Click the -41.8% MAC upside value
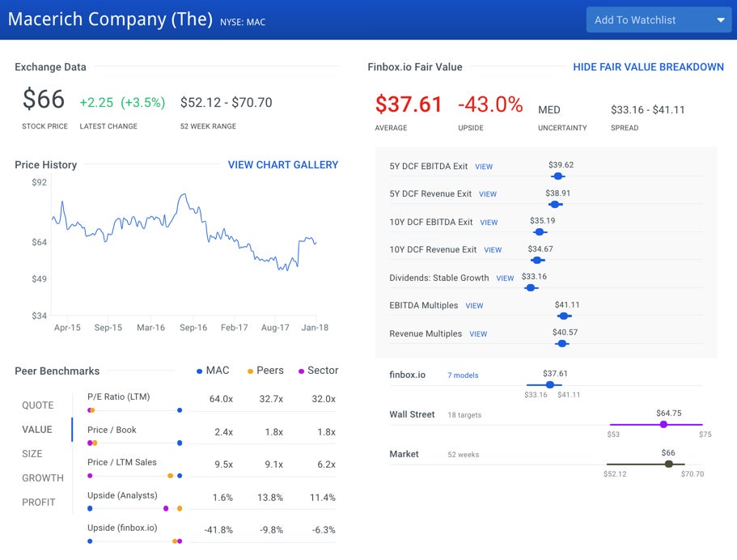The height and width of the screenshot is (560, 737). [218, 530]
